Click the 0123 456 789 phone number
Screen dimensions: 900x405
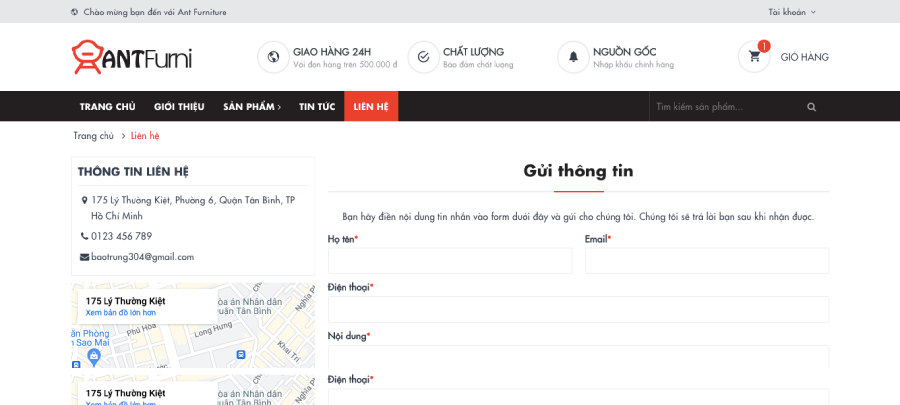(x=121, y=236)
